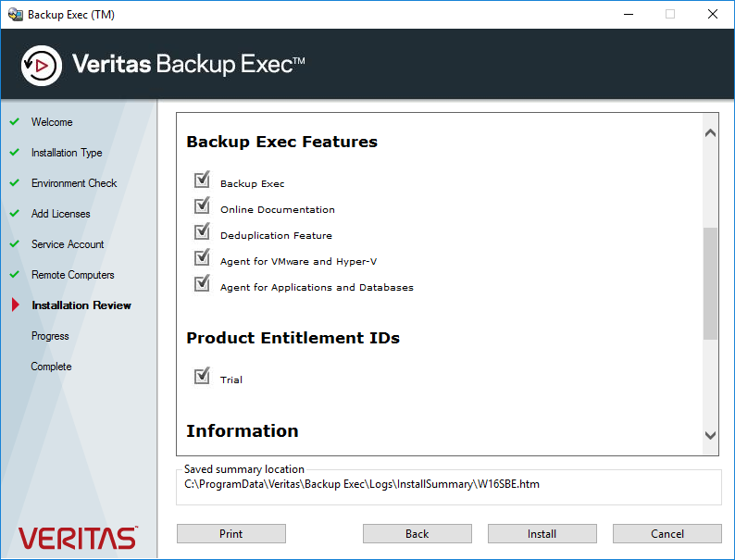
Task: Toggle the Backup Exec feature checkbox
Action: [202, 180]
